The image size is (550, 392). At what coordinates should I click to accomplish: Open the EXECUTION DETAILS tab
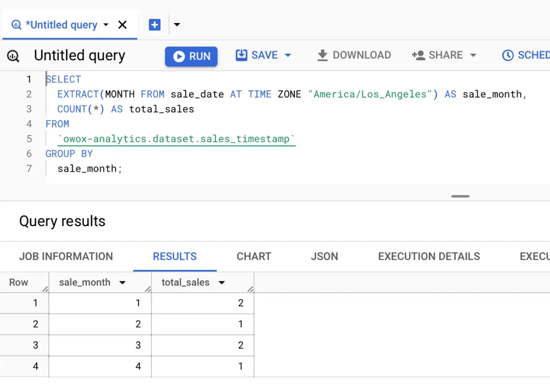tap(429, 256)
